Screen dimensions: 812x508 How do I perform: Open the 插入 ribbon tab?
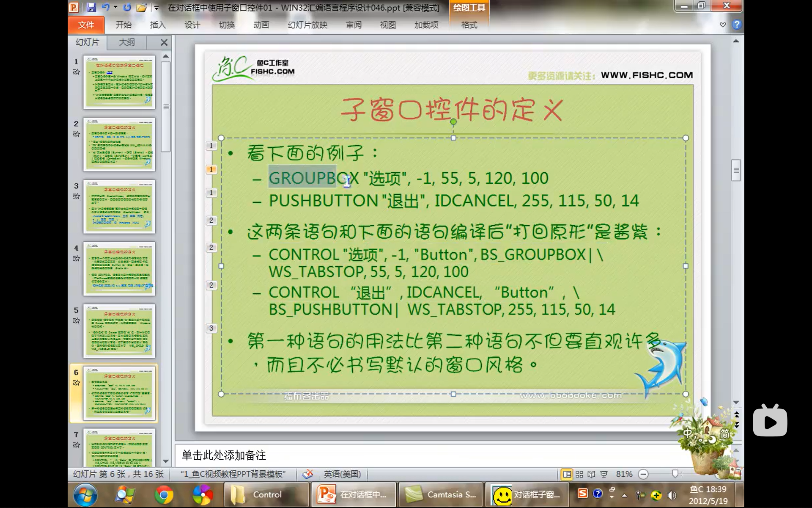tap(157, 25)
